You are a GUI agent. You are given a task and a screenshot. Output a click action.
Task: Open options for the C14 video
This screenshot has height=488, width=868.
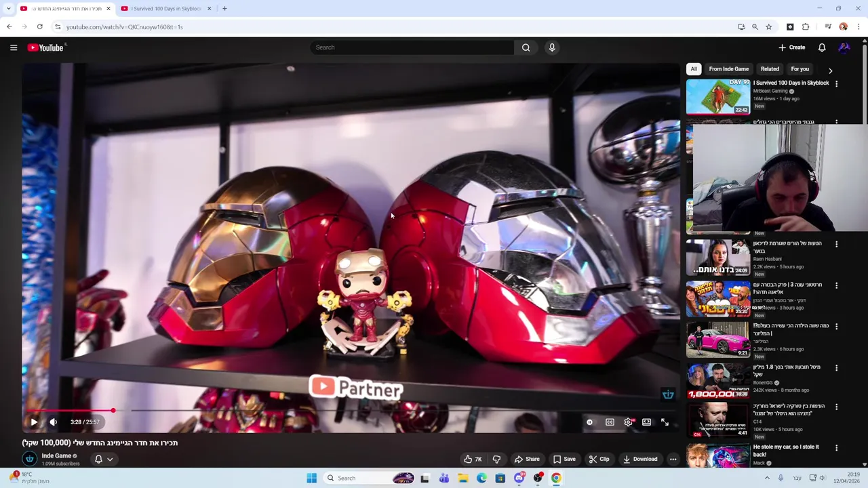(836, 407)
